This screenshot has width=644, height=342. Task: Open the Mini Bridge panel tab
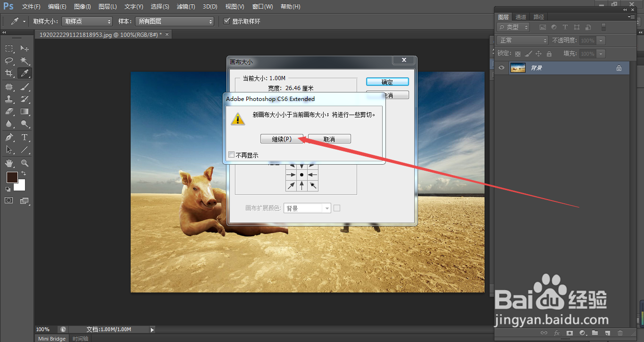[x=52, y=338]
